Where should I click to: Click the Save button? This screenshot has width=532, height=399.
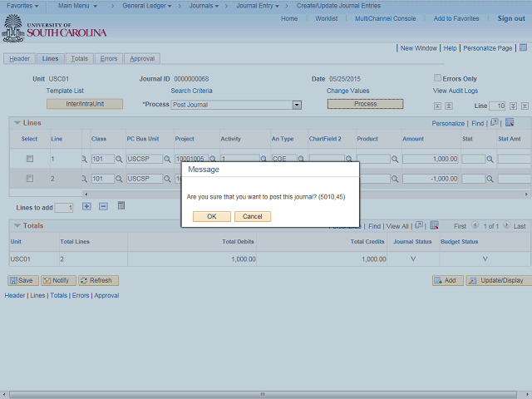23,281
